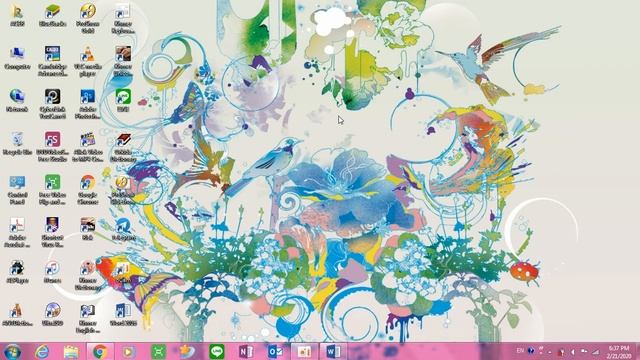Open LINE from the taskbar
640x360 pixels.
(216, 351)
